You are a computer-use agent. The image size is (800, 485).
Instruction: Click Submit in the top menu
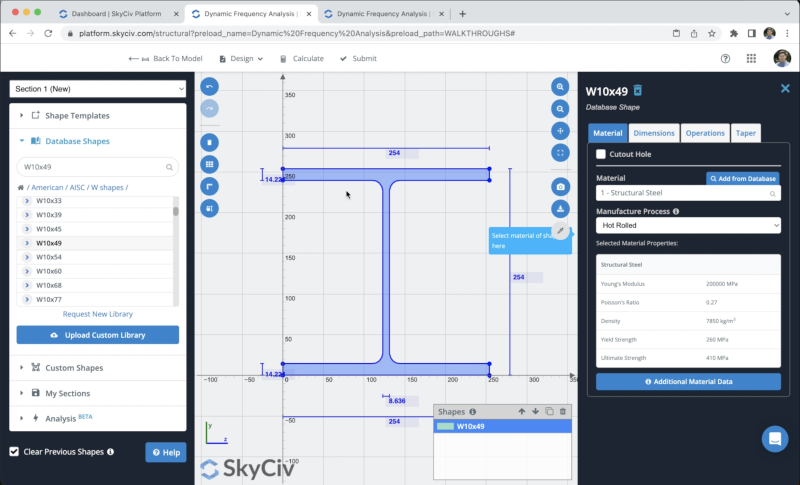(x=359, y=59)
